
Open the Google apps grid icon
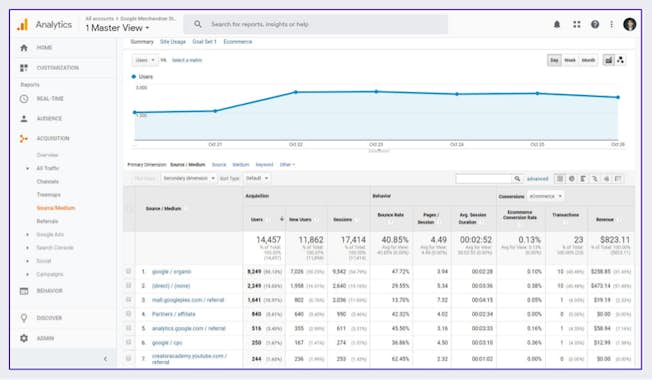(576, 25)
